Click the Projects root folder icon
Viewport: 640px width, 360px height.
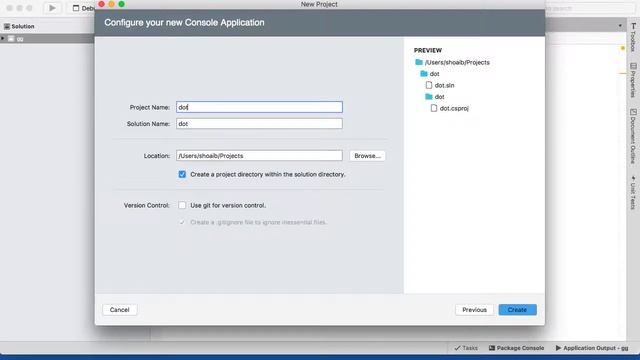tap(419, 62)
